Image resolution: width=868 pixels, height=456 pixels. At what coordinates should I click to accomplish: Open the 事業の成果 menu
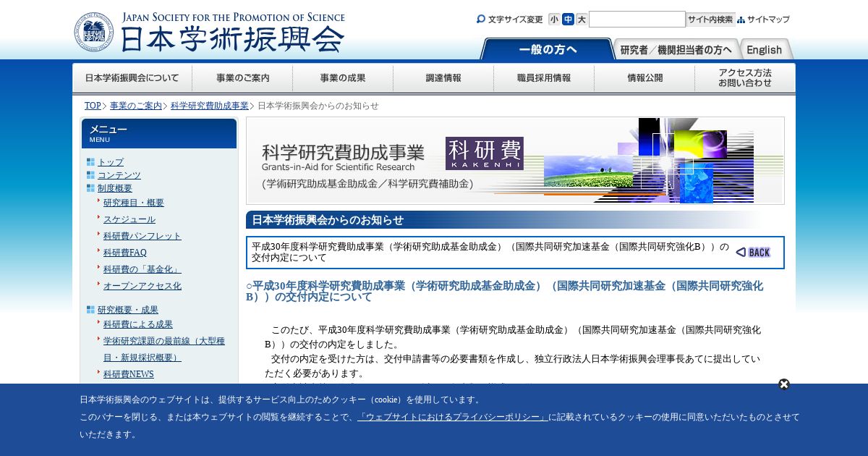(343, 78)
